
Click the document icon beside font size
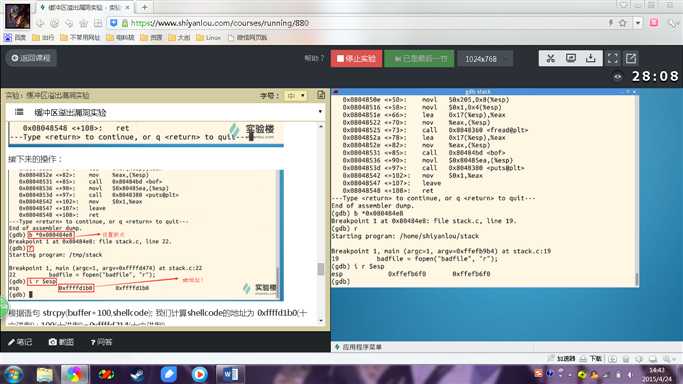point(321,95)
